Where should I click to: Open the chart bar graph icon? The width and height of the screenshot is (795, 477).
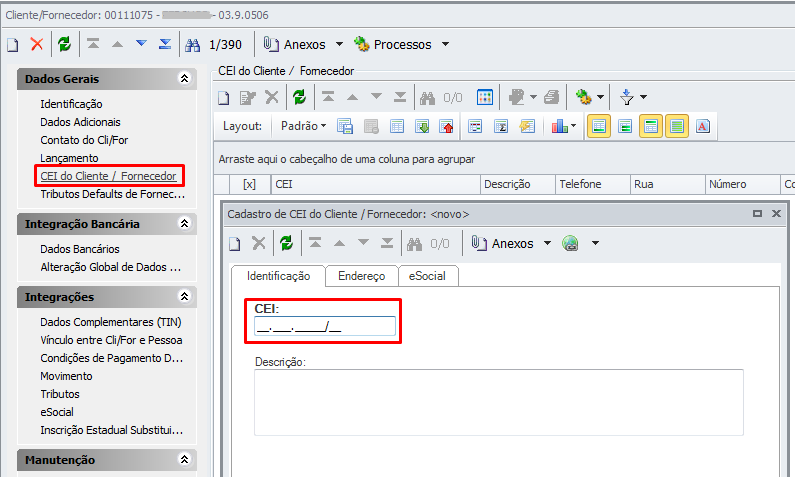coord(559,126)
